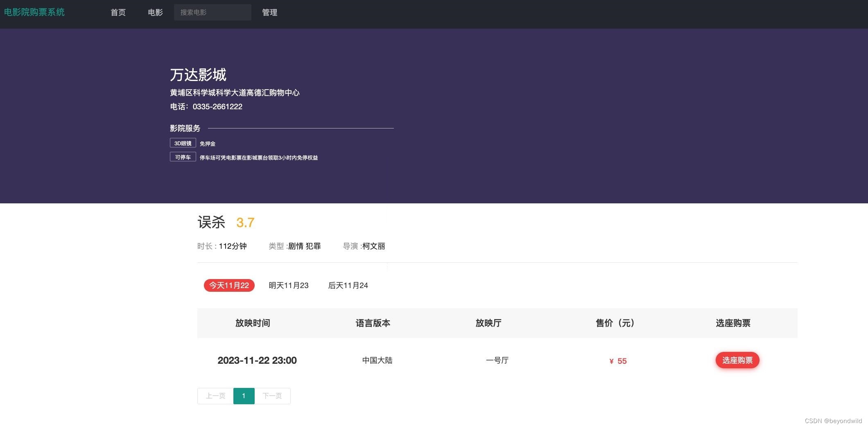Select the 今天11月22 date tab

click(228, 285)
